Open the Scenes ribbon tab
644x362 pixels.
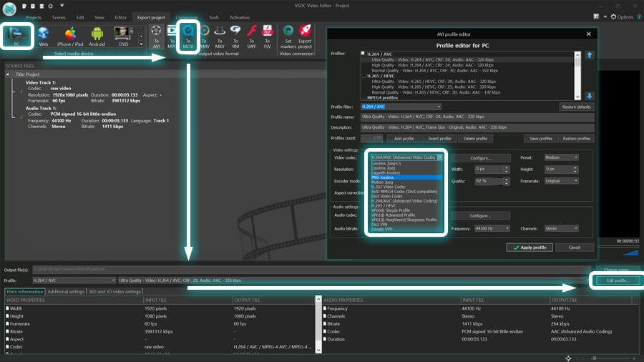(59, 18)
